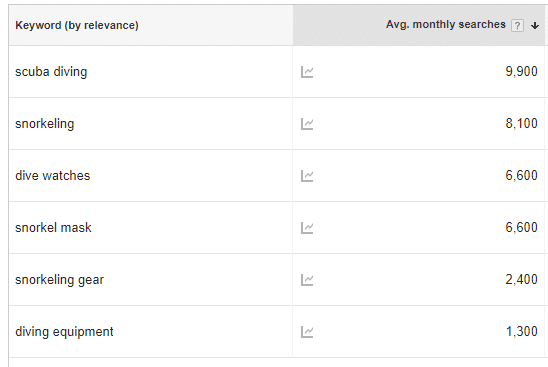
Task: Click the 1,300 searches value
Action: coord(522,332)
